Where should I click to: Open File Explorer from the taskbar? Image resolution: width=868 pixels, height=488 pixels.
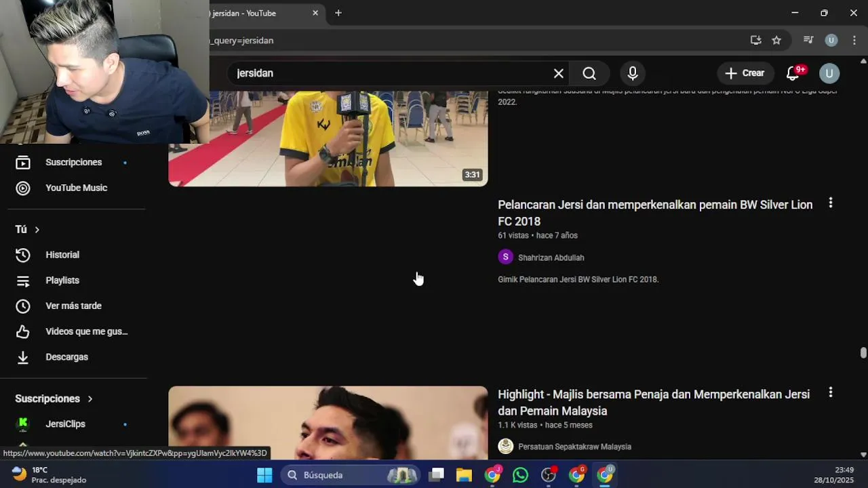464,475
